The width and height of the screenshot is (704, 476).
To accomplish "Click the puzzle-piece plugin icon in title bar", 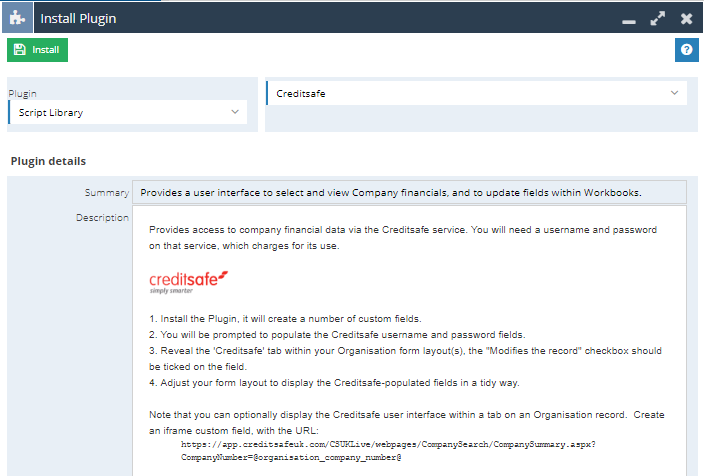I will [x=18, y=18].
